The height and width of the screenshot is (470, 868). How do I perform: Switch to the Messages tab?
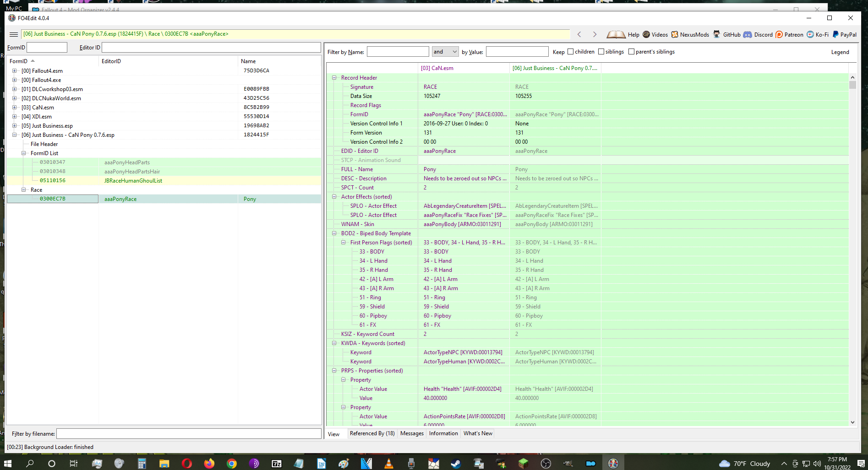[412, 433]
